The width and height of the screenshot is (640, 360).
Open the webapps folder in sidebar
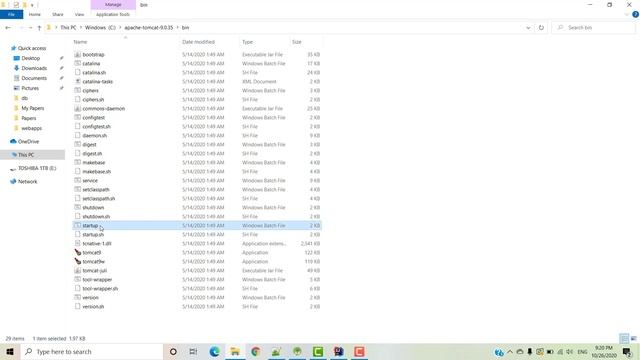click(31, 128)
